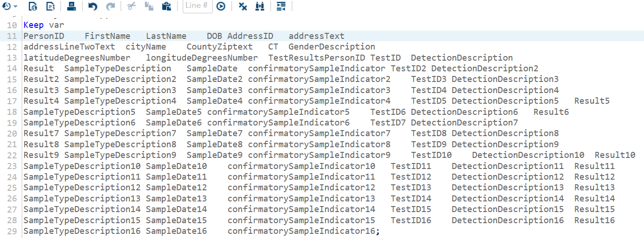Click line number 11 in the gutter
This screenshot has width=644, height=238.
[x=12, y=36]
